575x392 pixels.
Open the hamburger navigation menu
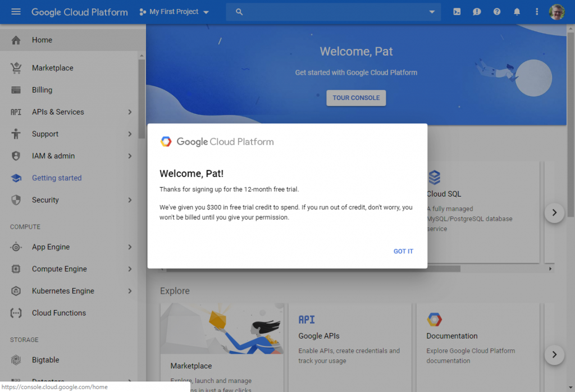click(x=16, y=12)
